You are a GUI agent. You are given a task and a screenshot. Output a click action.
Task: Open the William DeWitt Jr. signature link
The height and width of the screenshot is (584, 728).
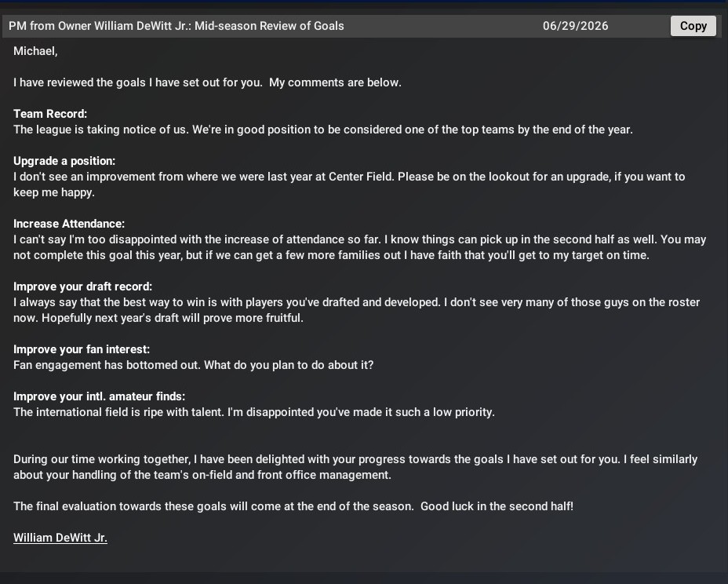pyautogui.click(x=60, y=538)
